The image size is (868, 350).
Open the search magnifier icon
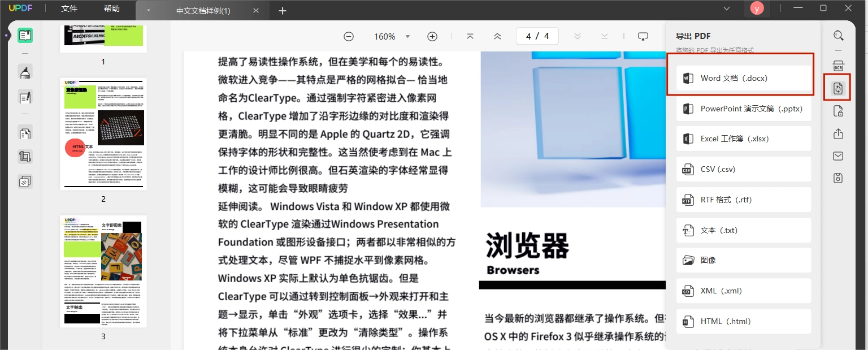coord(838,36)
